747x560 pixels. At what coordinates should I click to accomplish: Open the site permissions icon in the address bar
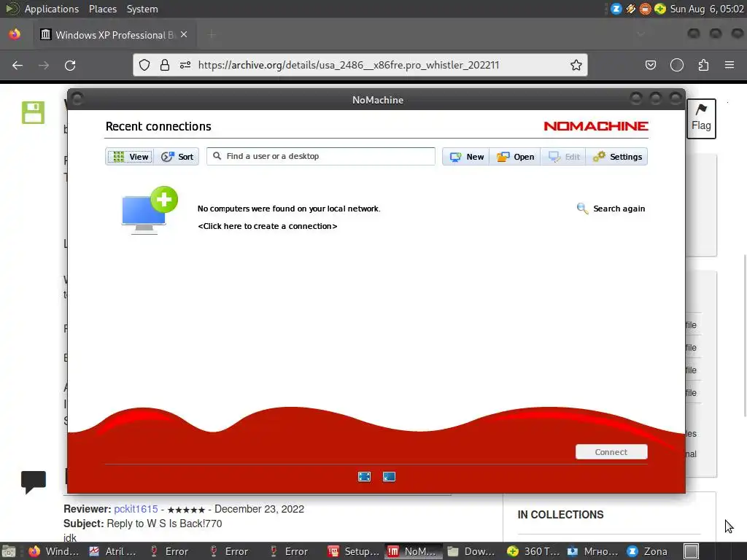(185, 65)
